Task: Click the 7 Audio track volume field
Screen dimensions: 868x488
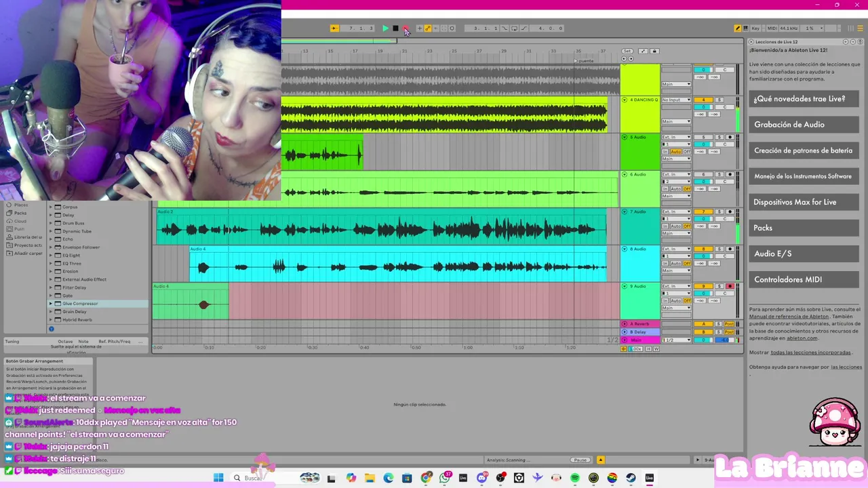Action: point(703,219)
